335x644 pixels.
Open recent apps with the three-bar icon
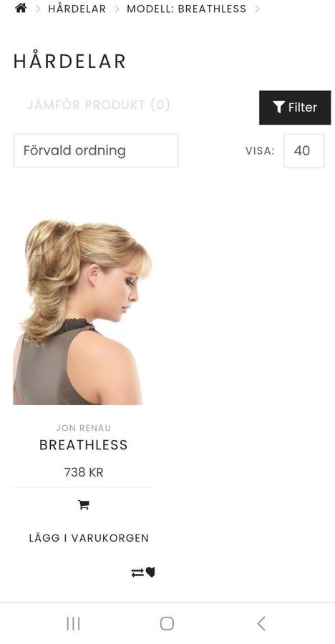pyautogui.click(x=74, y=623)
